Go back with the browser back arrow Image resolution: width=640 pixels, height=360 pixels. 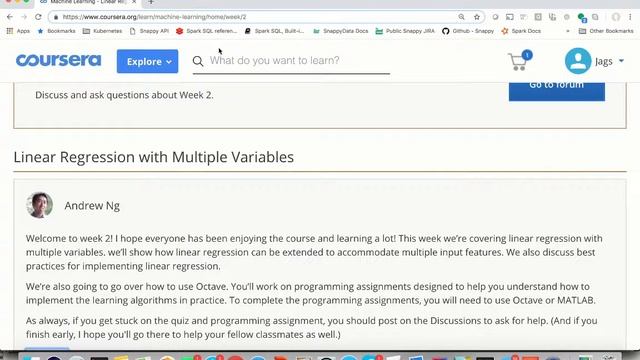point(10,17)
